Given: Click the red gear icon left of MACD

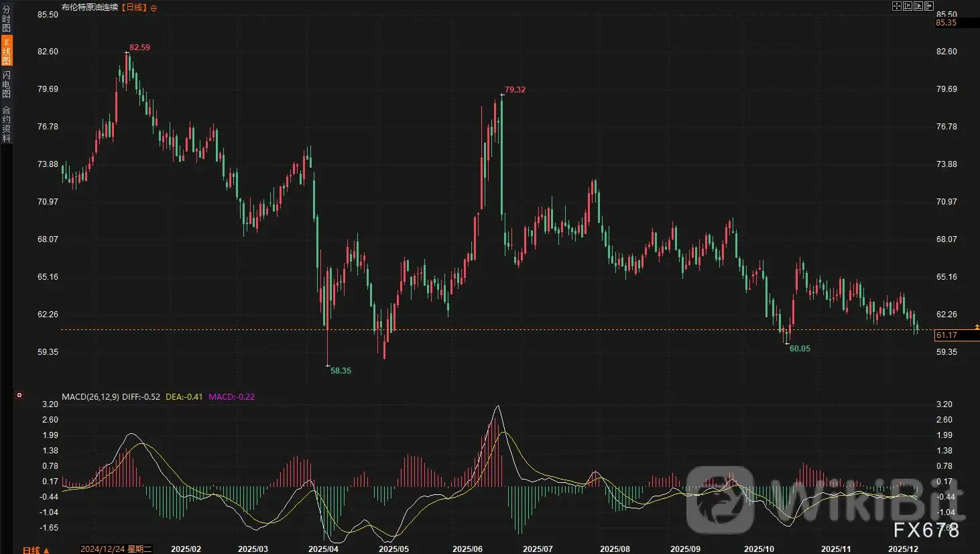Looking at the screenshot, I should [19, 395].
